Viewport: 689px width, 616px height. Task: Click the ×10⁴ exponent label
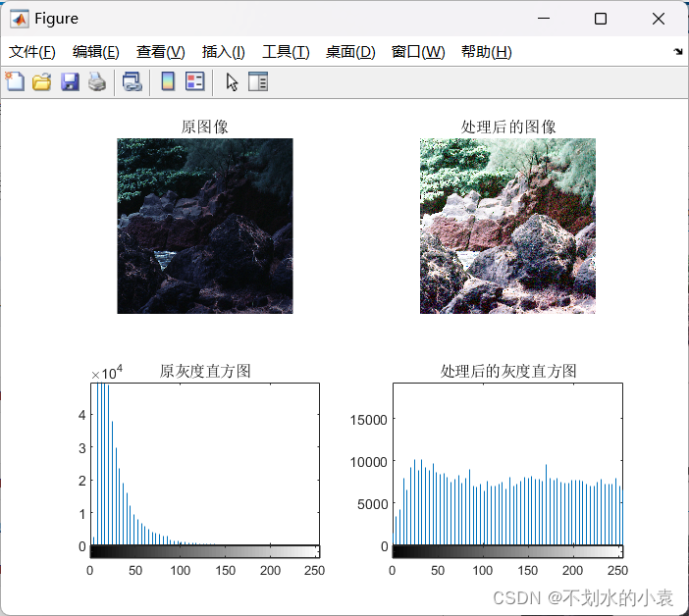[107, 373]
